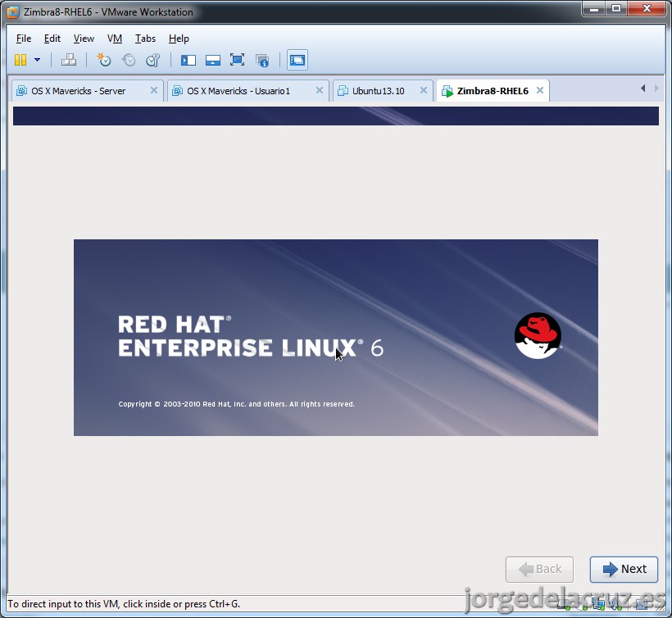Image resolution: width=672 pixels, height=618 pixels.
Task: Open the View menu
Action: [84, 39]
